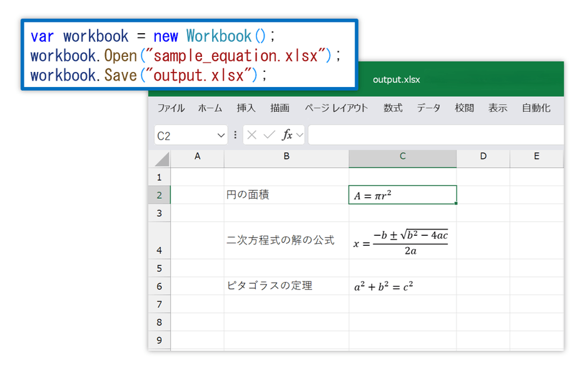Select the A = πr² equation
Viewport: 588px width, 374px height.
[x=373, y=195]
